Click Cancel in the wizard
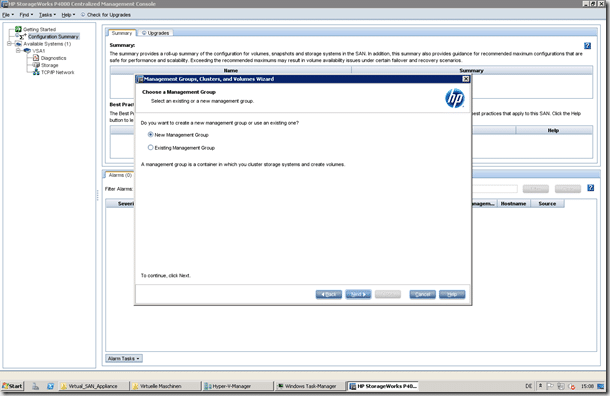 point(422,294)
